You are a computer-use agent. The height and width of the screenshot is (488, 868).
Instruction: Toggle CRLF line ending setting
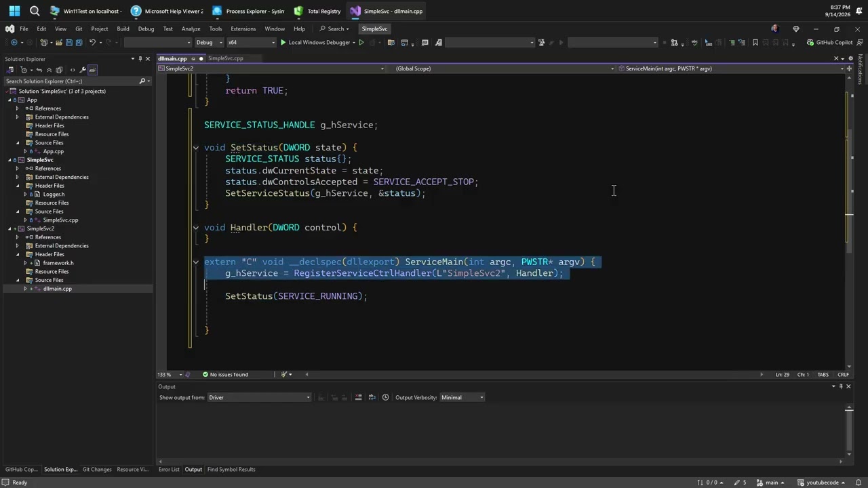click(x=843, y=374)
